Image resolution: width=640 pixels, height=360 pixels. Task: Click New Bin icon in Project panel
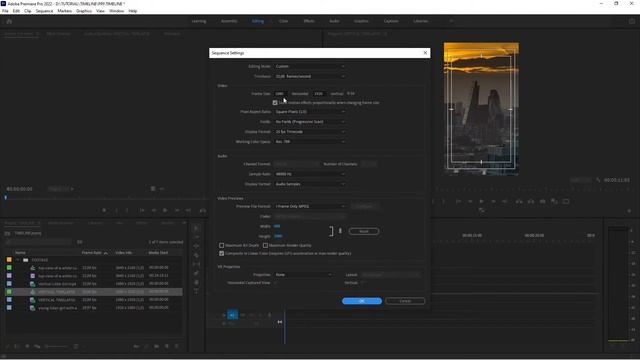(156, 346)
